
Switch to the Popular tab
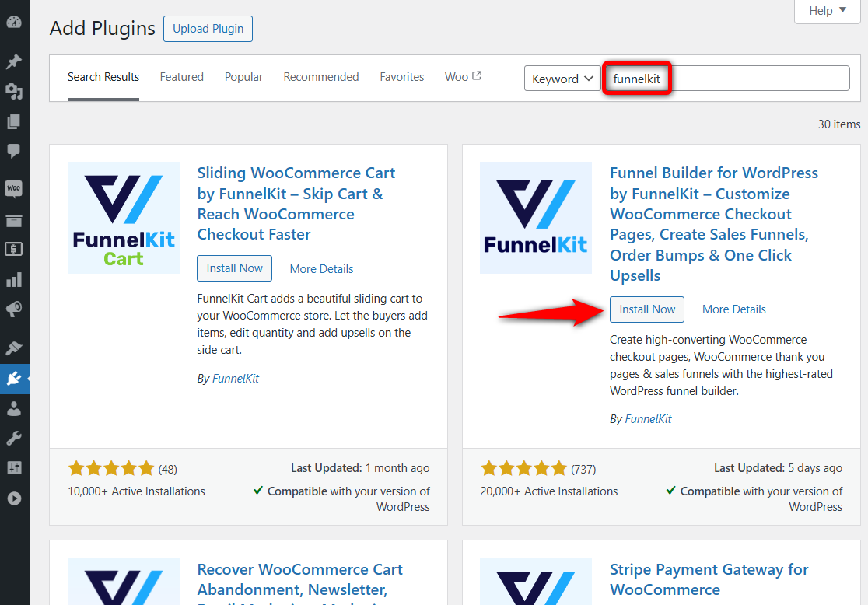click(243, 77)
